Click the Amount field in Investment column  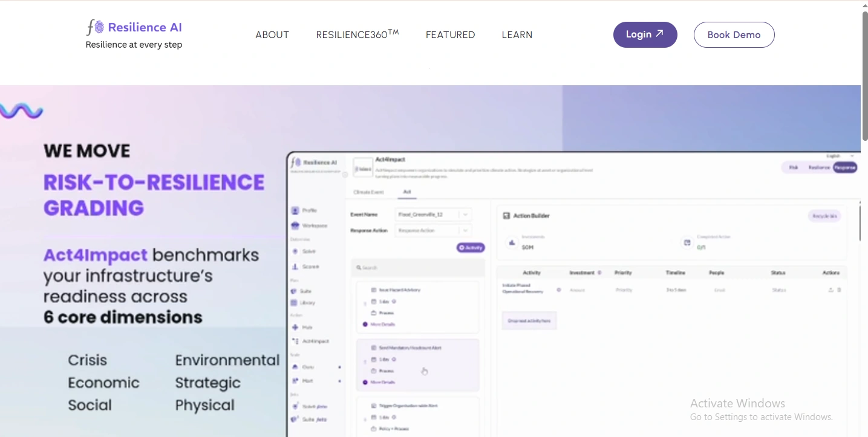[577, 290]
